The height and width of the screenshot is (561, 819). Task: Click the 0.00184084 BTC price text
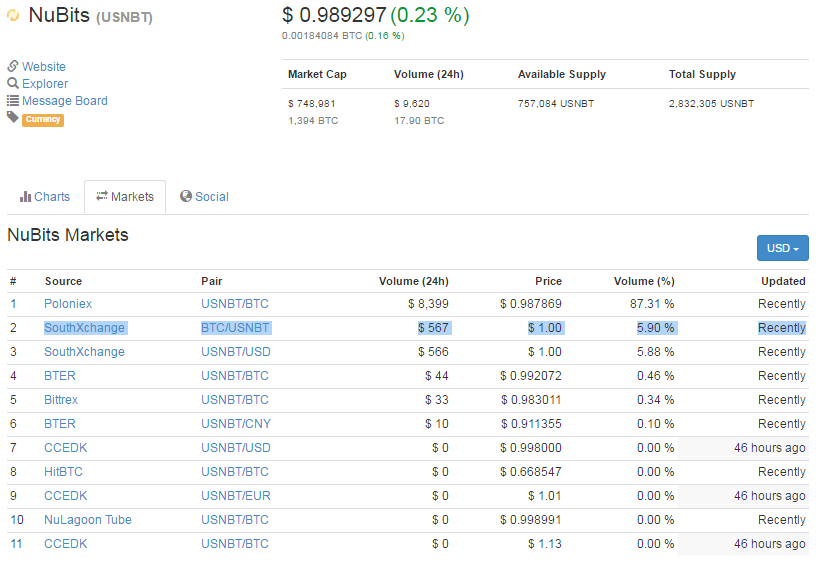(x=322, y=36)
